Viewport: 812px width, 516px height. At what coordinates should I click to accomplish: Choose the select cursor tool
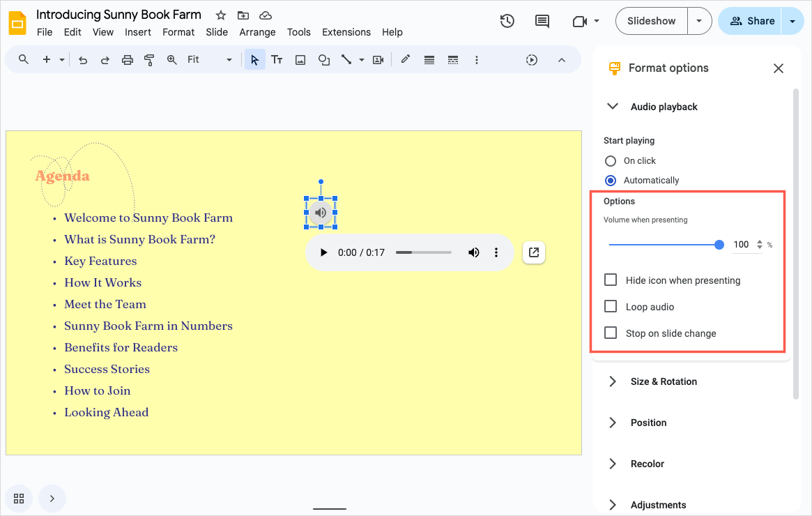(255, 59)
